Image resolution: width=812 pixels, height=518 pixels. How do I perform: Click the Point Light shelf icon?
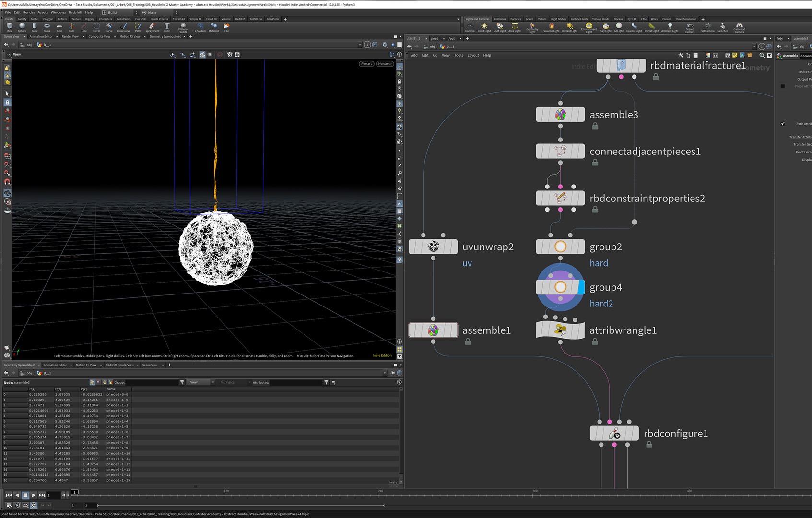[x=484, y=26]
